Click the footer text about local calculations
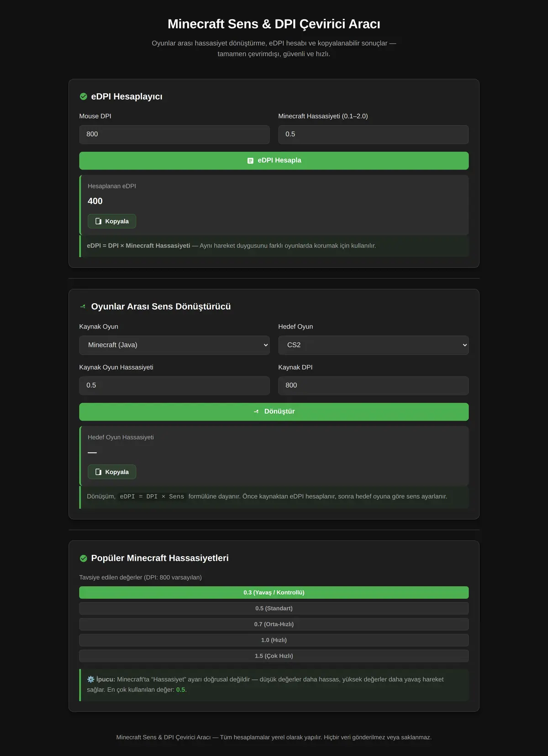Screen dimensions: 548x756 pos(274,737)
